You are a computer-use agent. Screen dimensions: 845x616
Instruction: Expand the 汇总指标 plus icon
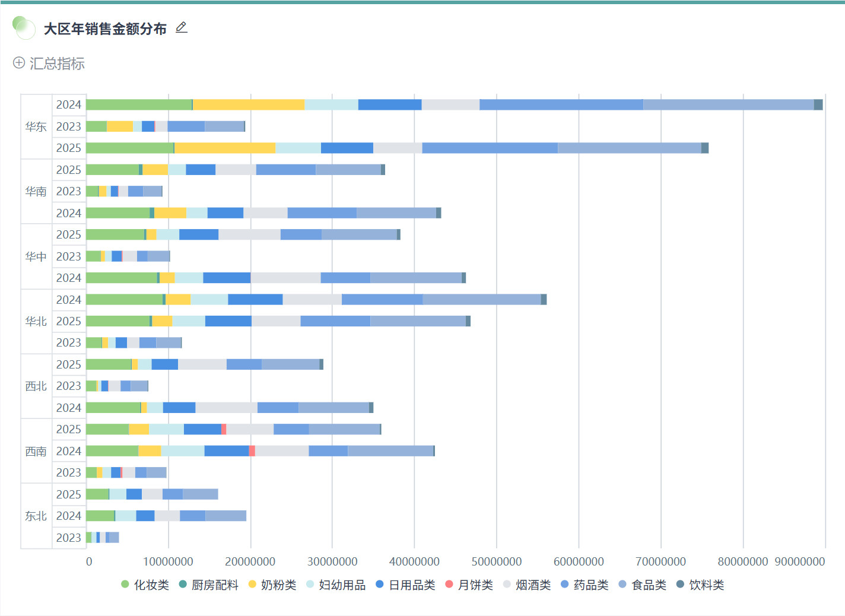(19, 63)
